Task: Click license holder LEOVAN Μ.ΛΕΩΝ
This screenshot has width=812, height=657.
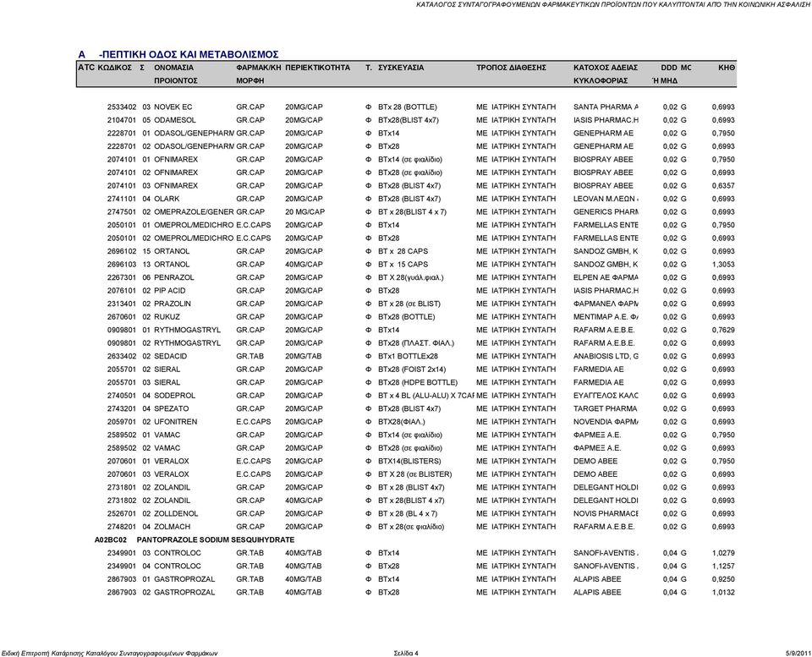Action: pos(606,199)
